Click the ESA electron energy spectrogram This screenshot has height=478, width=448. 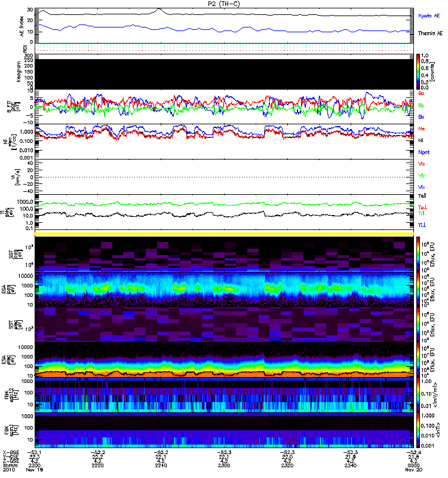(225, 360)
